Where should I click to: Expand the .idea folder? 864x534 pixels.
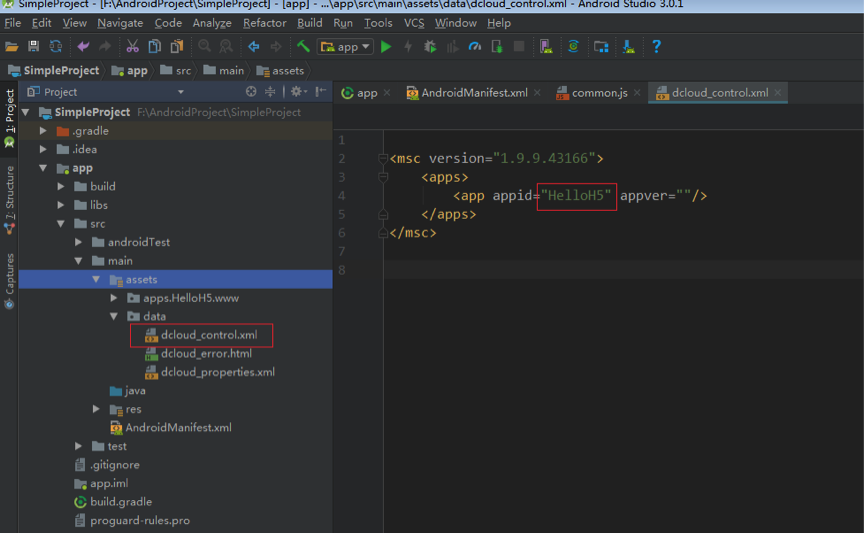coord(43,149)
